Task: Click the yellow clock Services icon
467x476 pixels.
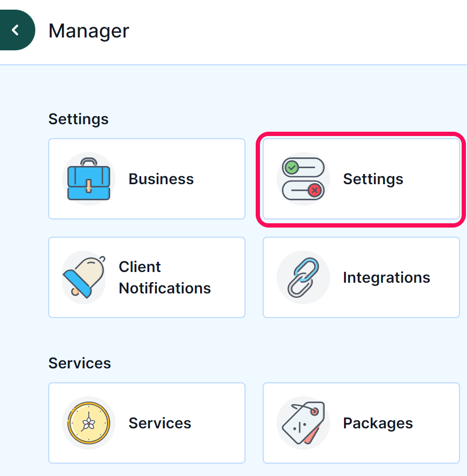Action: 89,423
